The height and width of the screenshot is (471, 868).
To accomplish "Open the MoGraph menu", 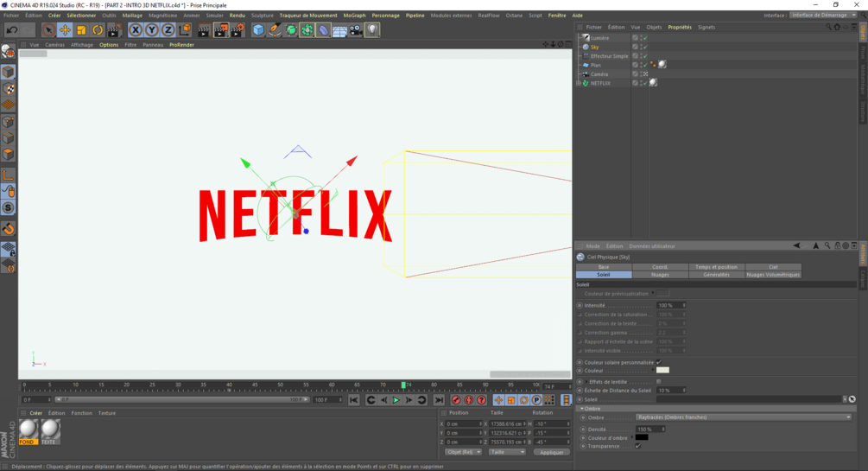I will [x=354, y=16].
